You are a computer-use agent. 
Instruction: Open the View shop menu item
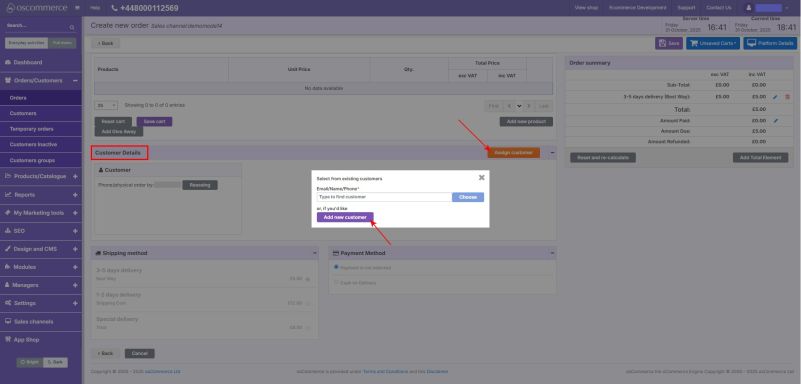(586, 8)
